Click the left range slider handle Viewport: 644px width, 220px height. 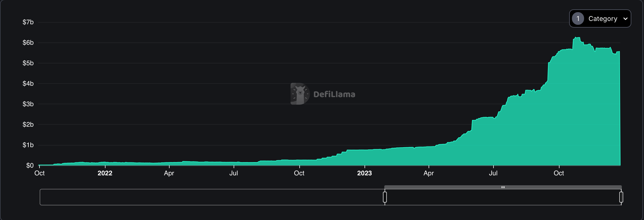[385, 197]
